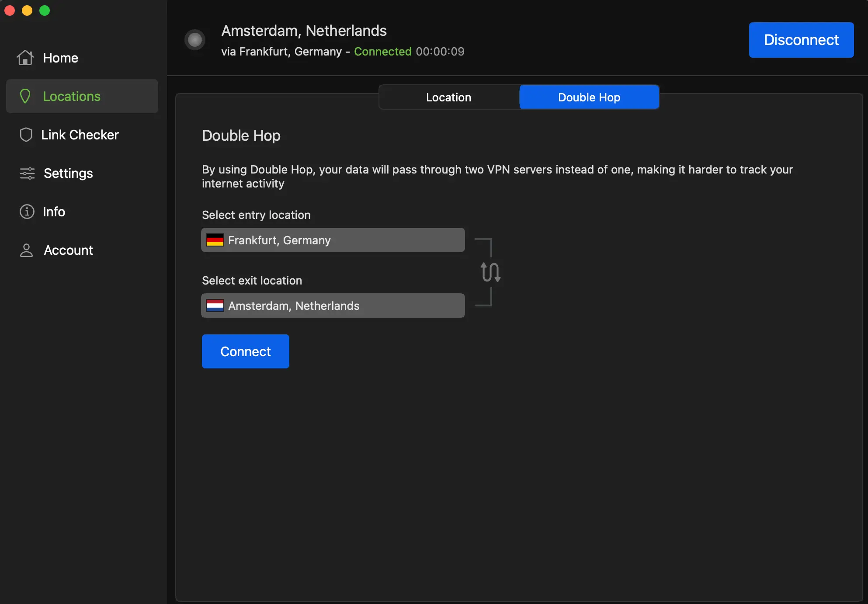Switch to the Location tab
Screen dimensions: 868x604
click(x=448, y=97)
